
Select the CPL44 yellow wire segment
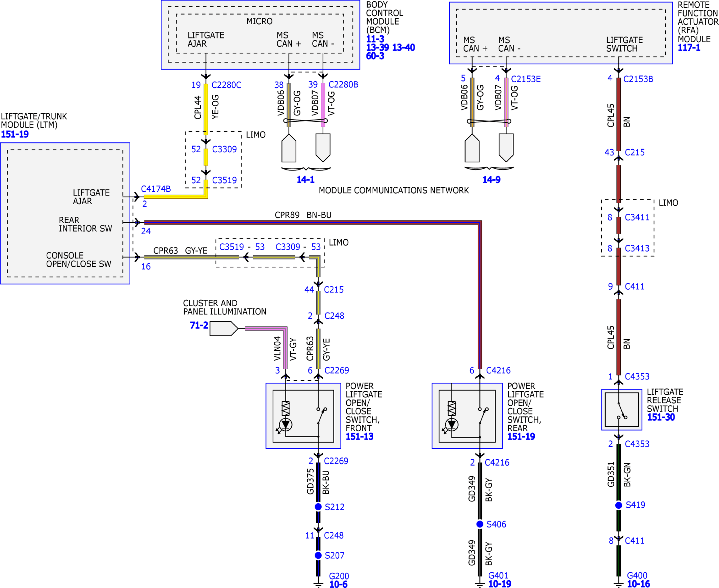point(206,109)
